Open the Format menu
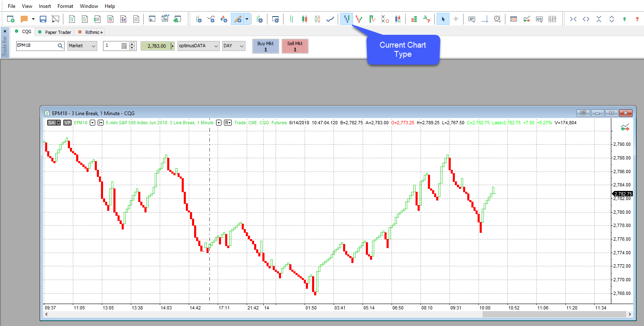This screenshot has width=644, height=326. 65,6
